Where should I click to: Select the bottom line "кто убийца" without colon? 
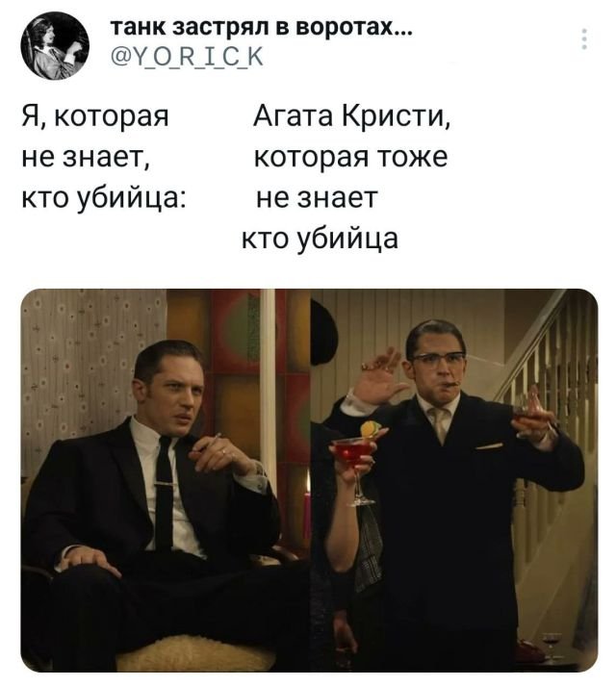click(x=321, y=239)
